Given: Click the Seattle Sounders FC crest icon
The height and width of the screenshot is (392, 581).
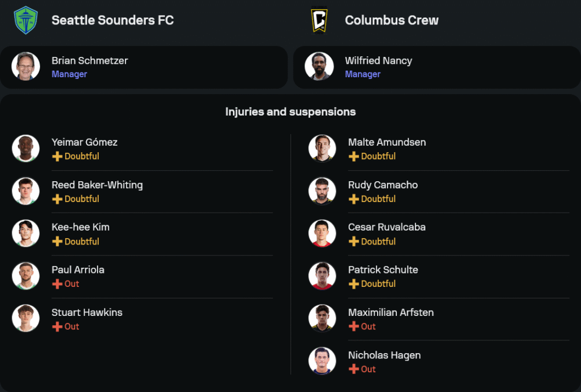Looking at the screenshot, I should pyautogui.click(x=25, y=20).
